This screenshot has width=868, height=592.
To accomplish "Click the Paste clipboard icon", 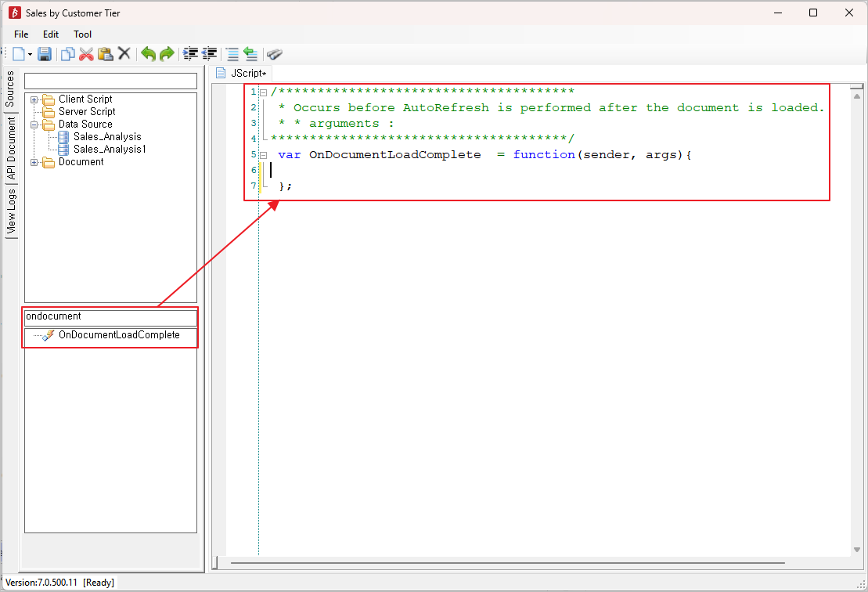I will [x=105, y=54].
